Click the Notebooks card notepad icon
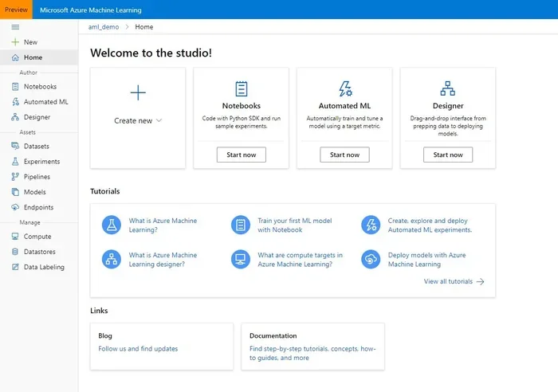Screen dimensions: 558x392 (242, 89)
